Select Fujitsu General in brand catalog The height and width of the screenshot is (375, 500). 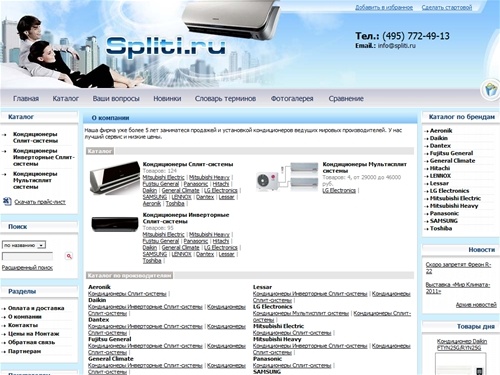click(x=451, y=153)
